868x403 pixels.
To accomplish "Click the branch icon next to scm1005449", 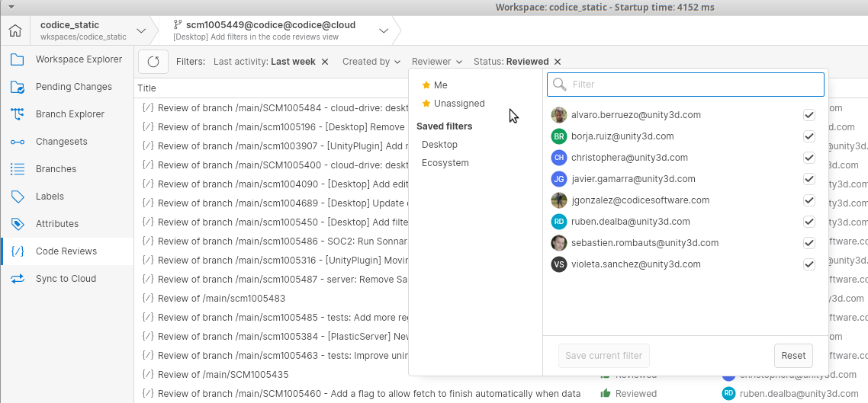I will (178, 25).
